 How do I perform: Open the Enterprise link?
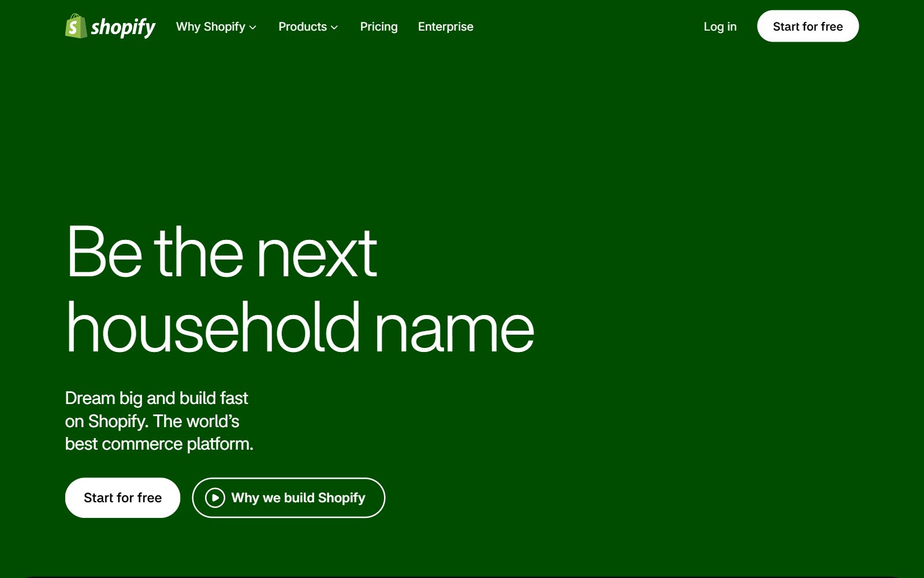click(445, 27)
